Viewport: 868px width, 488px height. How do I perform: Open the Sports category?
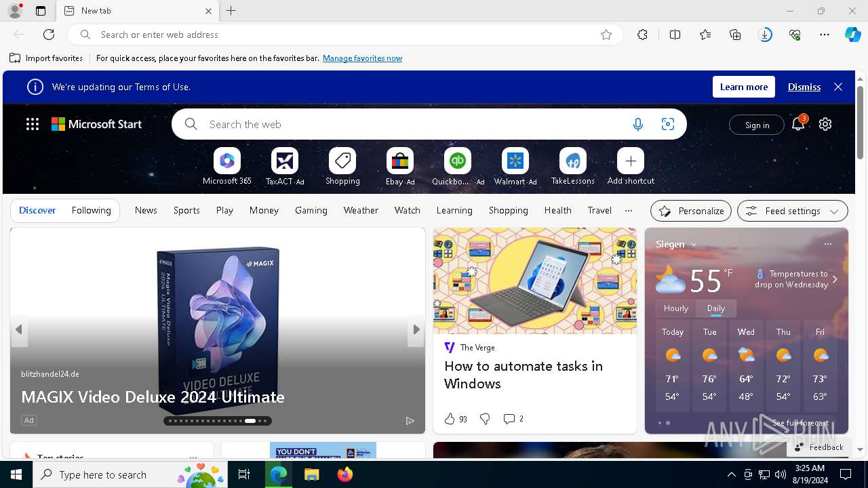[186, 211]
